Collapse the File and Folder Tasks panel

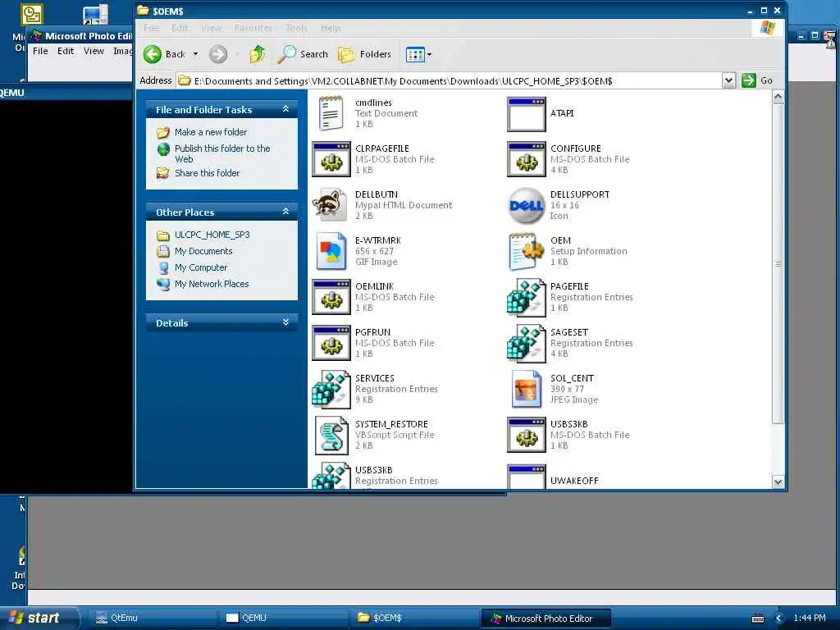pyautogui.click(x=285, y=109)
